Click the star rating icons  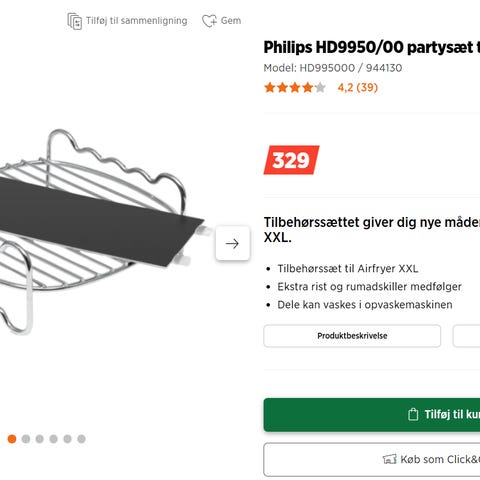pos(295,88)
